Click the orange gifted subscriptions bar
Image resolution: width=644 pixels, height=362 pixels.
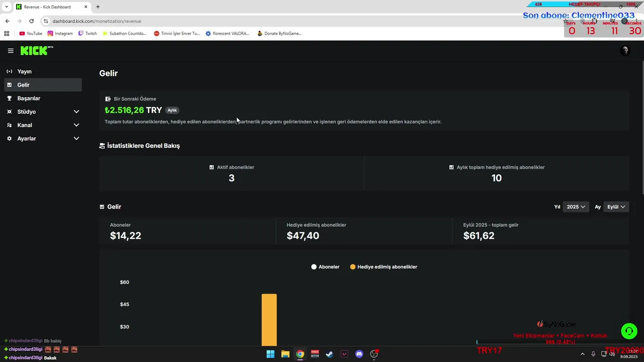[x=269, y=320]
